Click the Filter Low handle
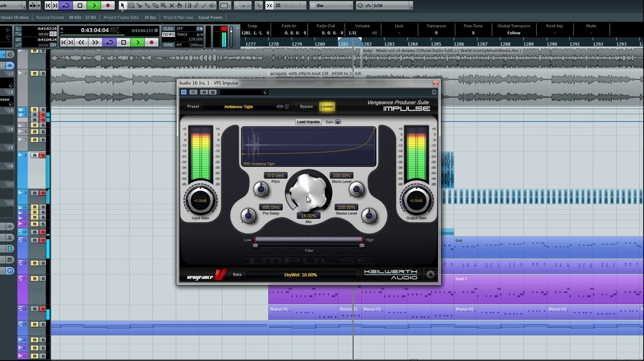Viewport: 644px width, 361px height. (x=255, y=245)
